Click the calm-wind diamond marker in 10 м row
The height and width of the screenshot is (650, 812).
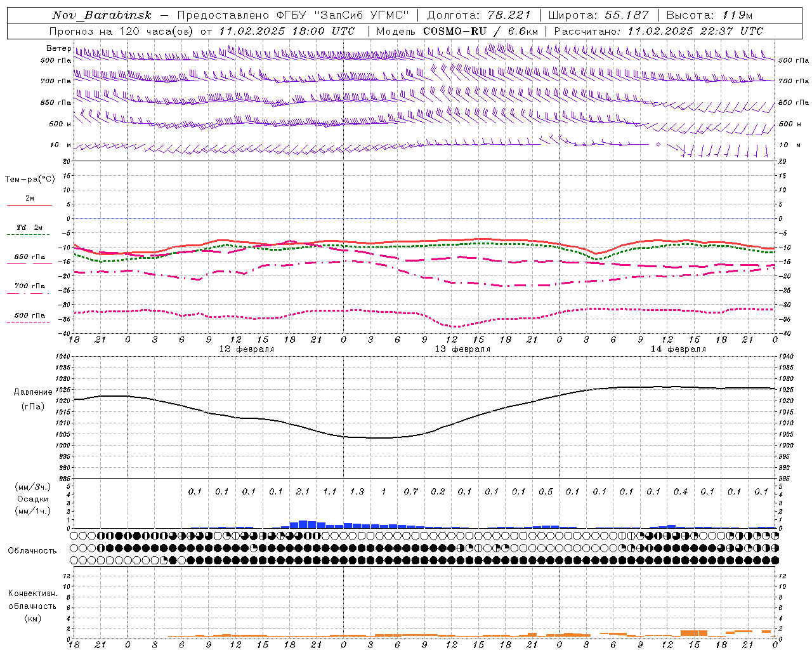coord(658,145)
